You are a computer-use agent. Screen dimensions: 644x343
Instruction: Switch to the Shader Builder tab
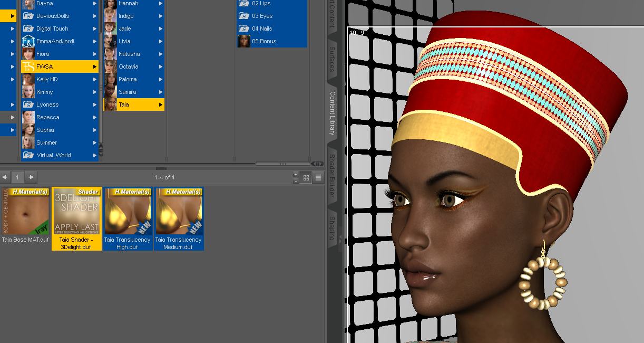point(332,176)
